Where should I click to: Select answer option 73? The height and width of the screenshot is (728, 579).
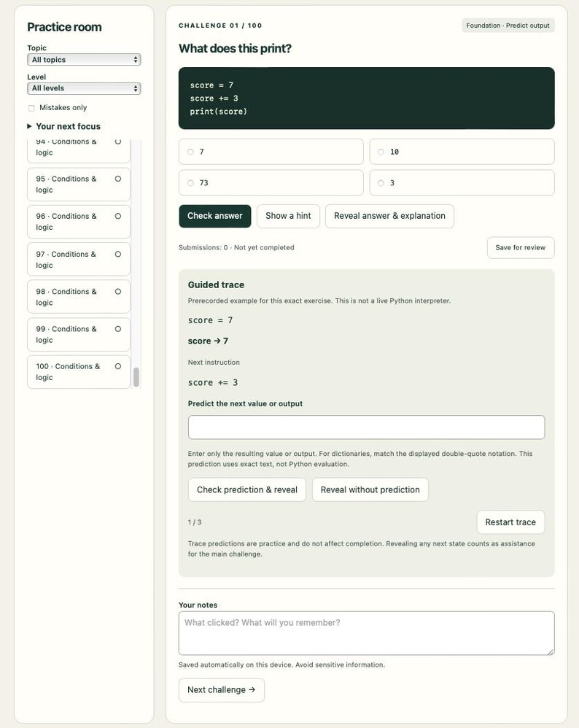[271, 183]
